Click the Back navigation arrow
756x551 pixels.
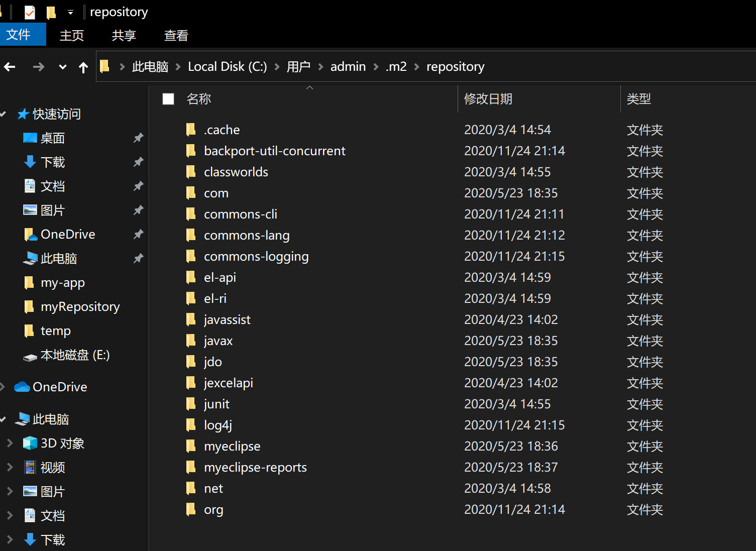point(10,67)
